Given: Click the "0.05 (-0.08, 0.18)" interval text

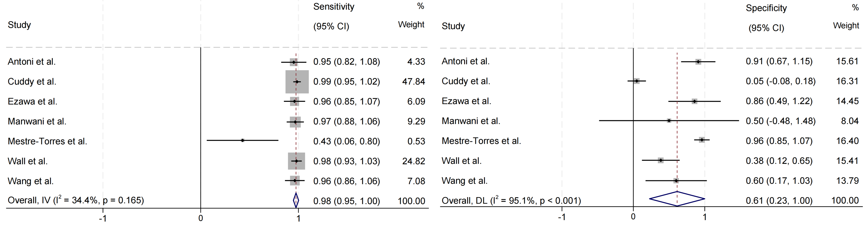Looking at the screenshot, I should click(781, 81).
